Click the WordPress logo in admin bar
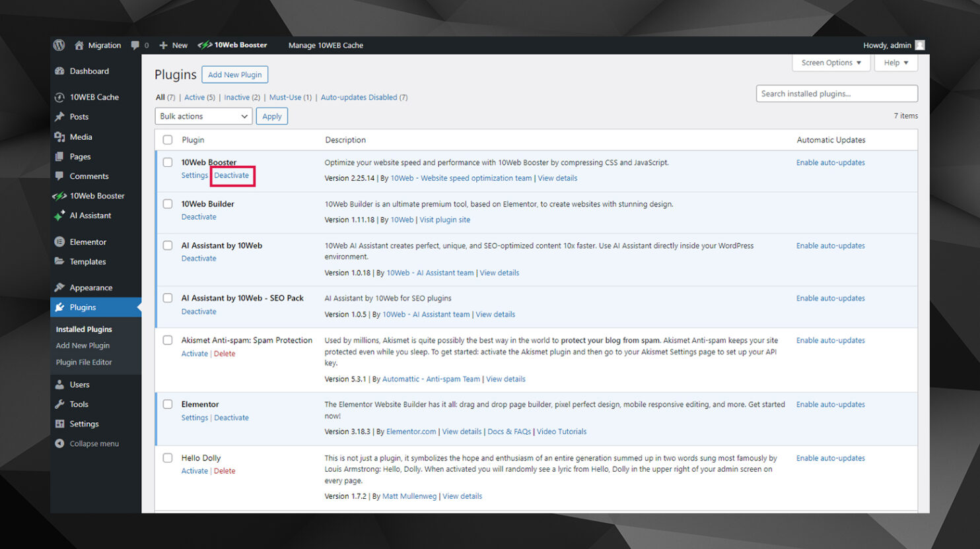Screen dimensions: 980x549 (x=59, y=45)
